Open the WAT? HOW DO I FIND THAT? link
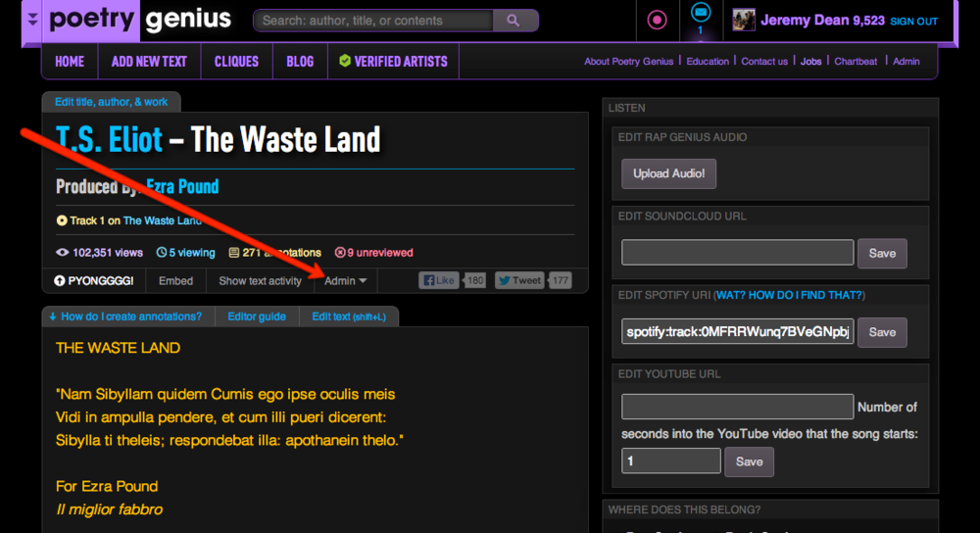Viewport: 980px width, 533px height. pos(789,295)
